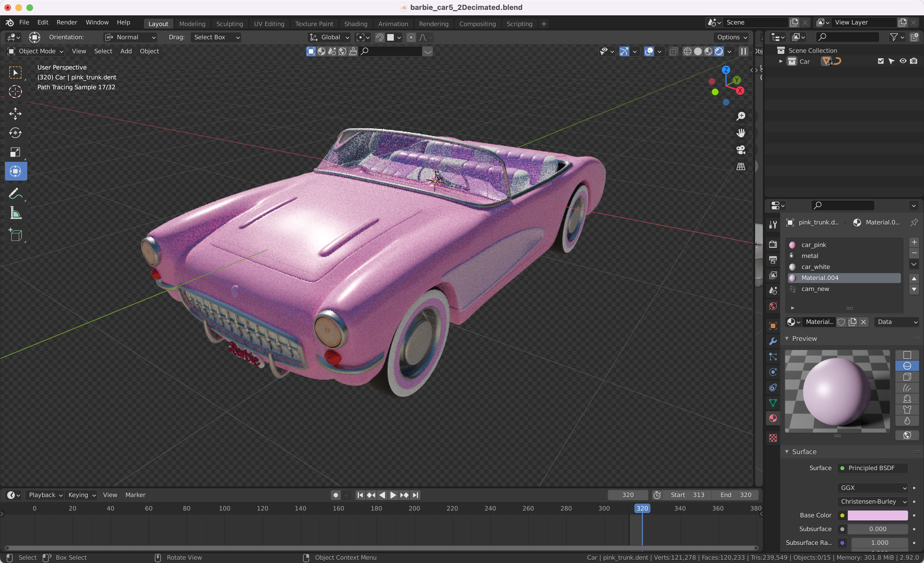The image size is (924, 563).
Task: Click the Subsurface Radius value field
Action: (x=879, y=543)
